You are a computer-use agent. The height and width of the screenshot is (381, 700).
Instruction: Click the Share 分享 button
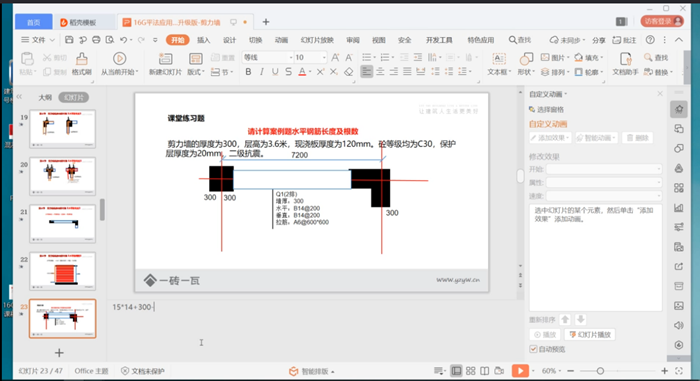click(x=598, y=40)
